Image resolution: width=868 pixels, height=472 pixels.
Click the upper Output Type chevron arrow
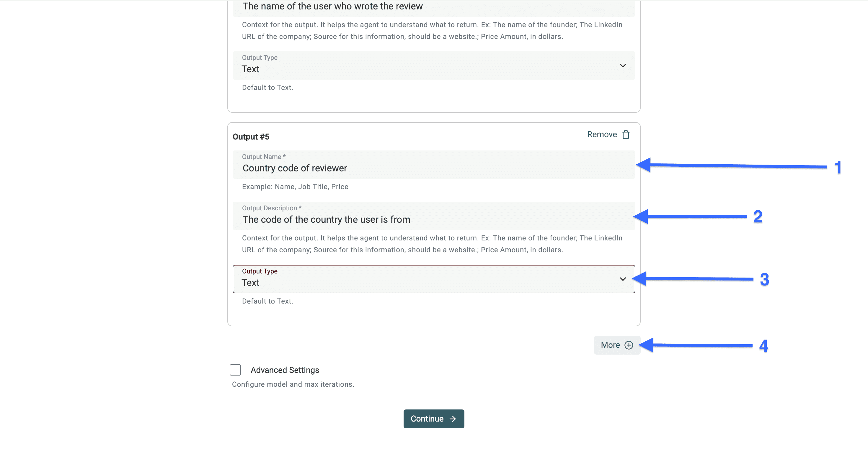[623, 66]
